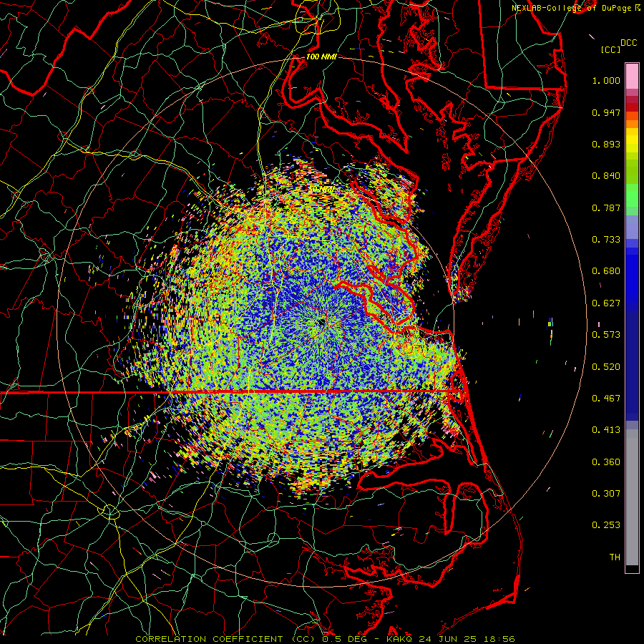Viewport: 644px width, 644px height.
Task: Pick the pink band of the color scale
Action: [632, 77]
